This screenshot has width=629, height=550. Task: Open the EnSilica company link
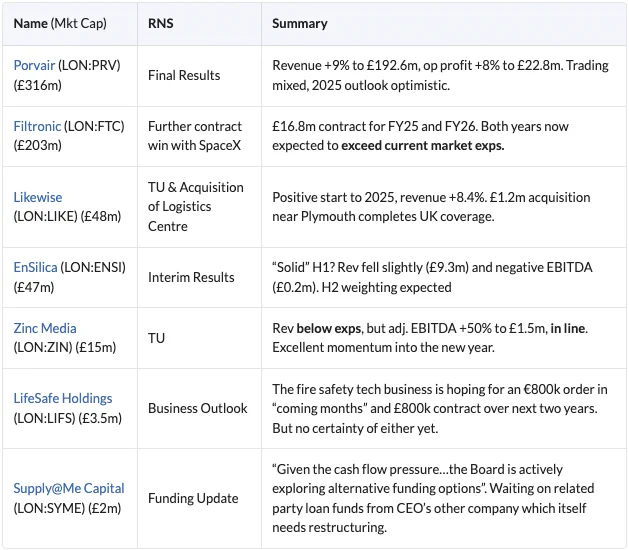[x=35, y=267]
